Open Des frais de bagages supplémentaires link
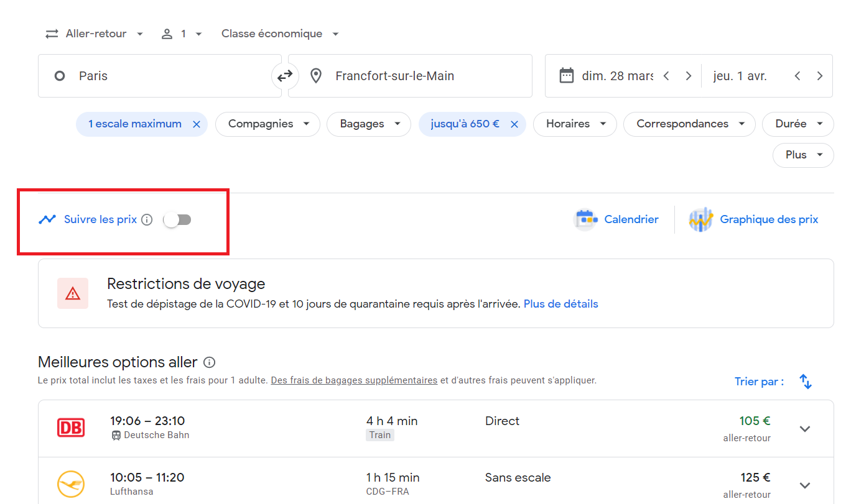 354,380
